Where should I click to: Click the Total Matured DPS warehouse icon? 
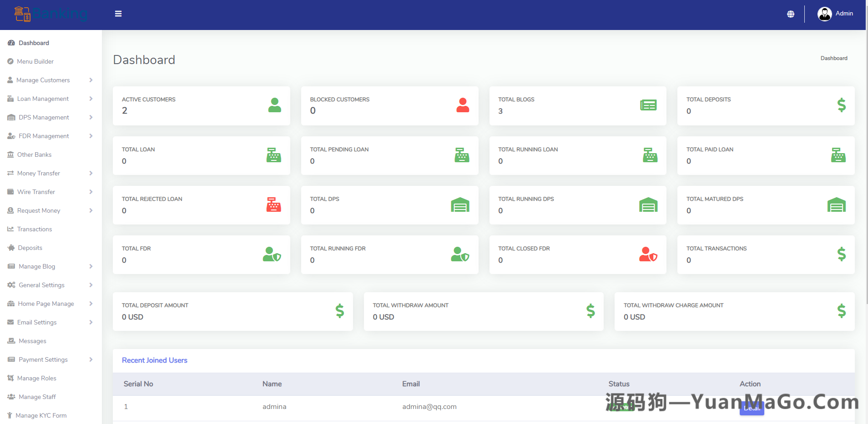coord(836,205)
